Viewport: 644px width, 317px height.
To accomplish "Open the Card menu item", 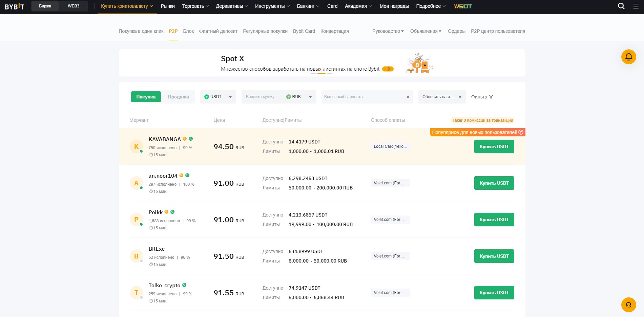I will (x=332, y=6).
